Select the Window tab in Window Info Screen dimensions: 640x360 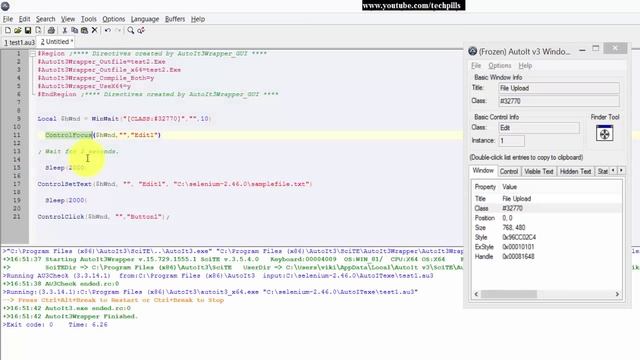(x=483, y=171)
